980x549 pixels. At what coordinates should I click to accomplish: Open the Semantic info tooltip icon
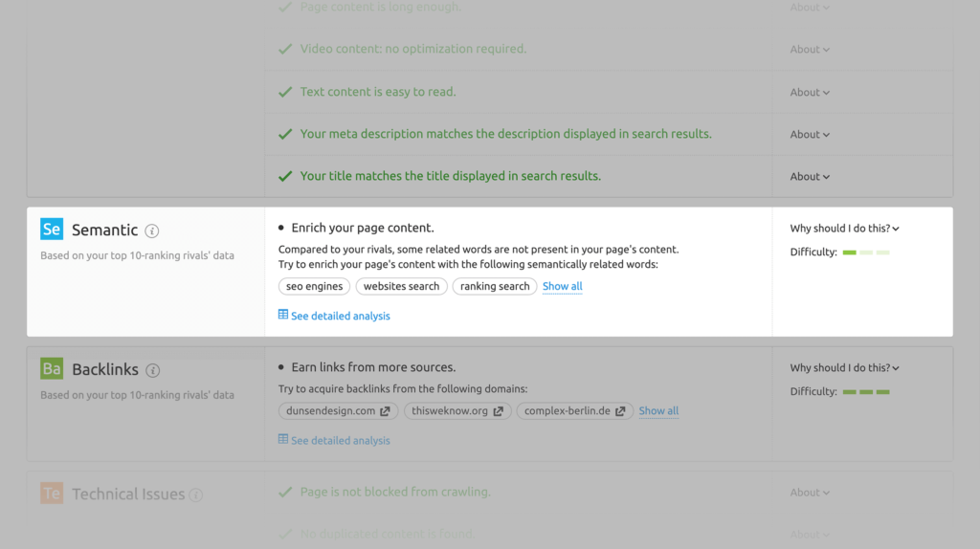coord(152,231)
